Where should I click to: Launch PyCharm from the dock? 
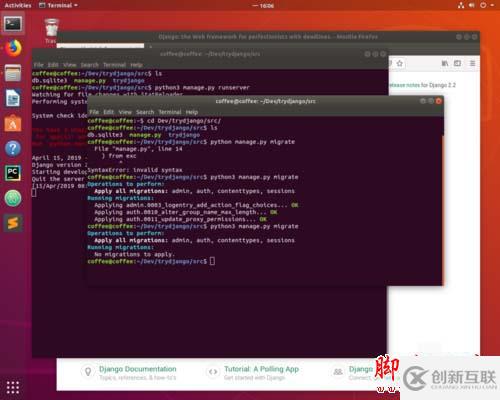13,173
